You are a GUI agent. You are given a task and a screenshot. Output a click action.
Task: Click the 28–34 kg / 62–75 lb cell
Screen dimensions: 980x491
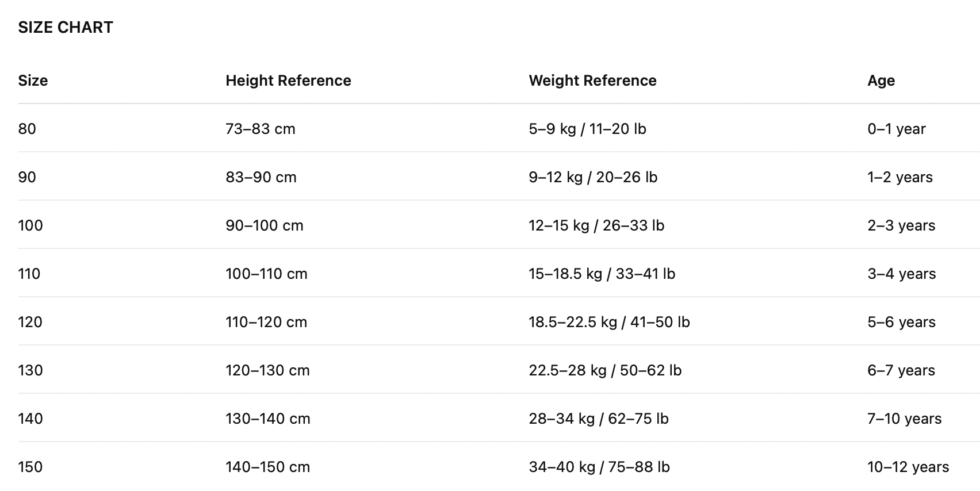tap(598, 419)
